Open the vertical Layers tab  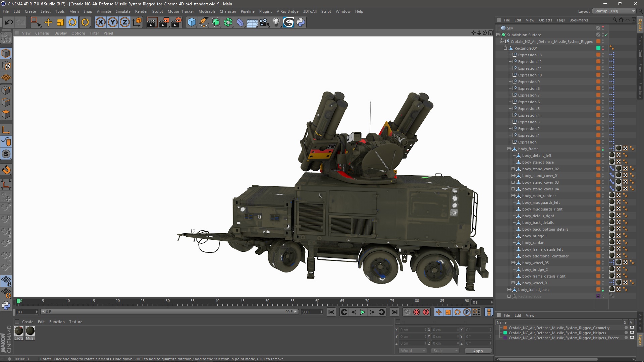pos(640,341)
